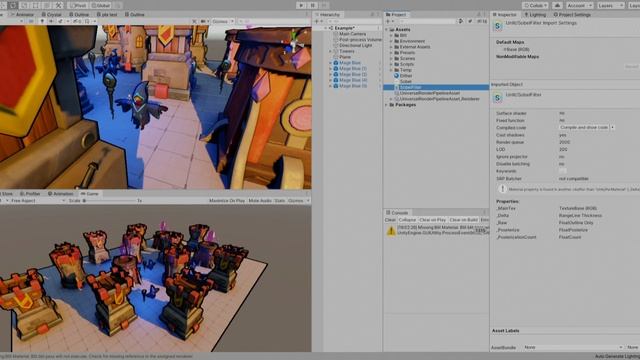Click the warning message icon in Console
The height and width of the screenshot is (360, 640).
click(x=391, y=231)
